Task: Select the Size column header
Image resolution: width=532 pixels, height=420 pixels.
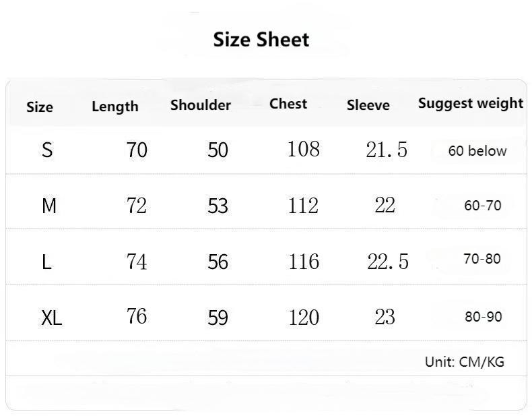Action: (x=40, y=107)
